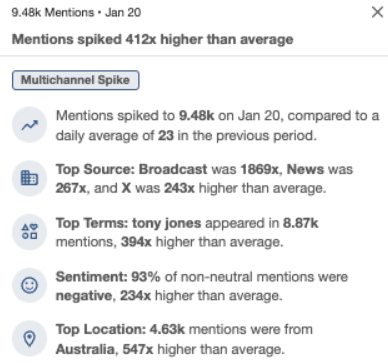The width and height of the screenshot is (388, 364).
Task: Click the 4.63k location mentions count
Action: pyautogui.click(x=167, y=329)
